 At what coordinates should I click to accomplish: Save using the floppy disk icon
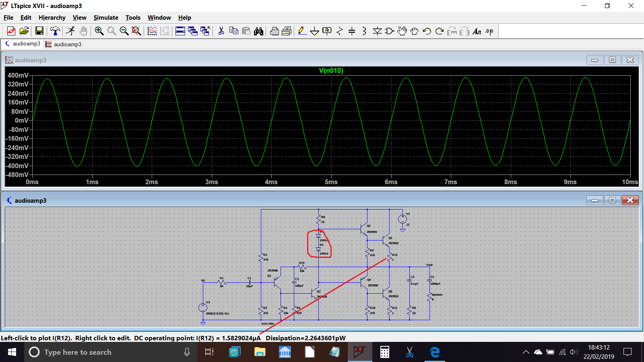point(39,31)
